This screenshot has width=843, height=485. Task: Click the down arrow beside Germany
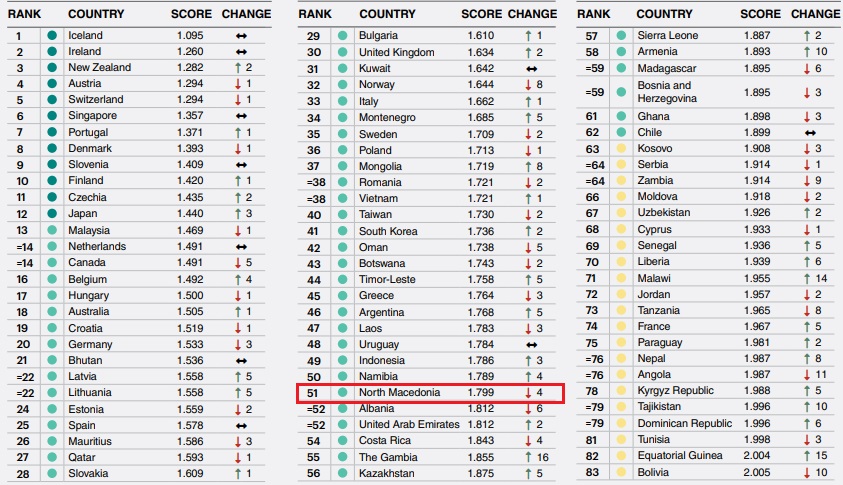point(238,345)
